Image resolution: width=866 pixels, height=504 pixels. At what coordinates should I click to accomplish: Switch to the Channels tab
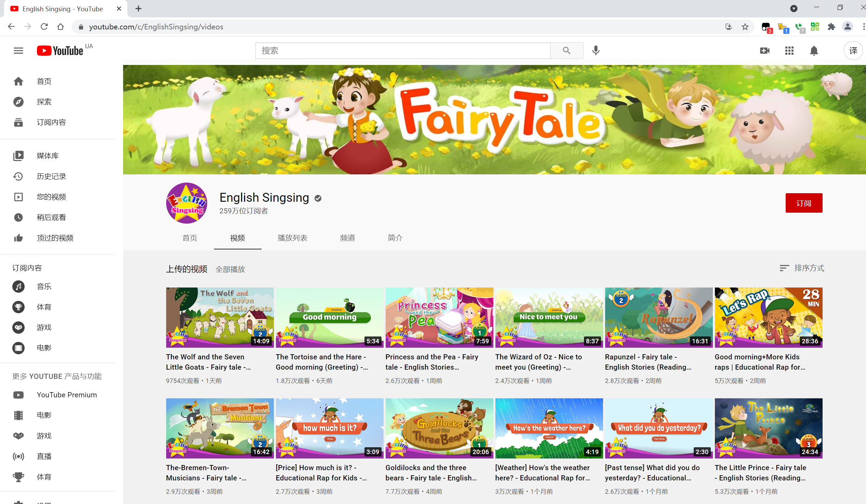coord(347,238)
